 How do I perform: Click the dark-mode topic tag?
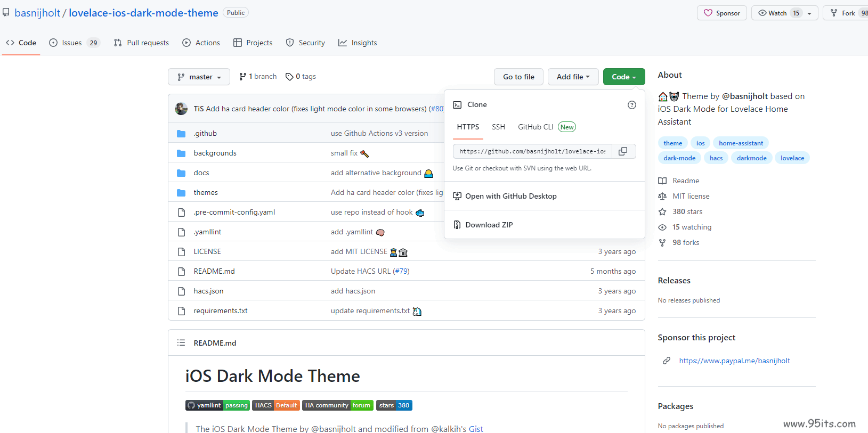679,158
